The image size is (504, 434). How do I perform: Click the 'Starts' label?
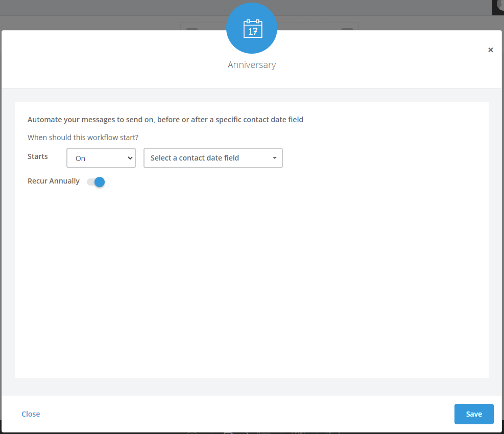[x=38, y=156]
